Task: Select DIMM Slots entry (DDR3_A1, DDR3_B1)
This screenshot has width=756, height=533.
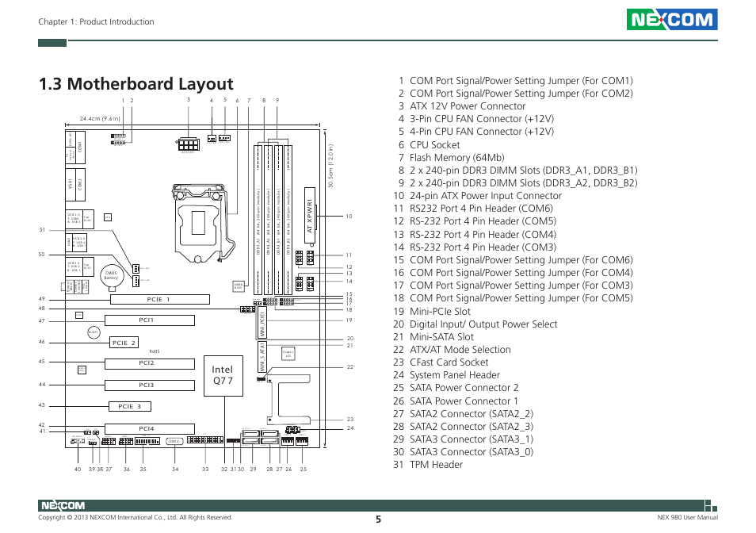Action: click(524, 171)
